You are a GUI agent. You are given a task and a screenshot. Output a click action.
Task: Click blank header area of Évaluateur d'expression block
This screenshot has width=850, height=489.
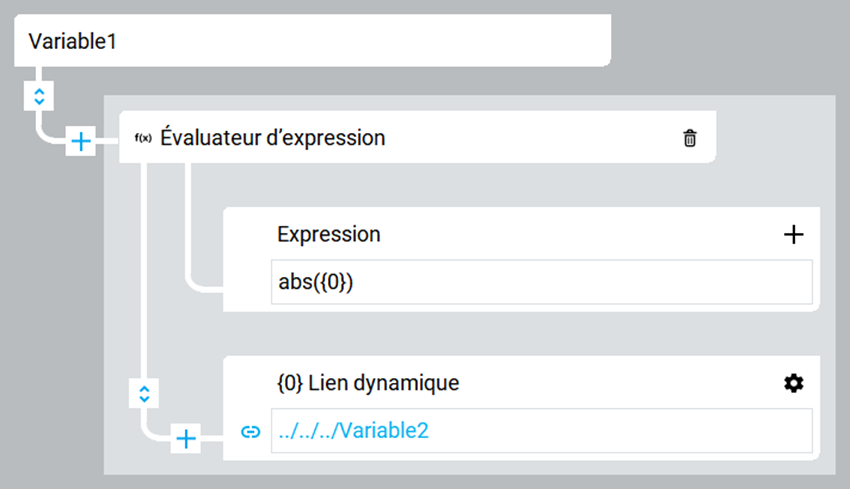point(531,138)
